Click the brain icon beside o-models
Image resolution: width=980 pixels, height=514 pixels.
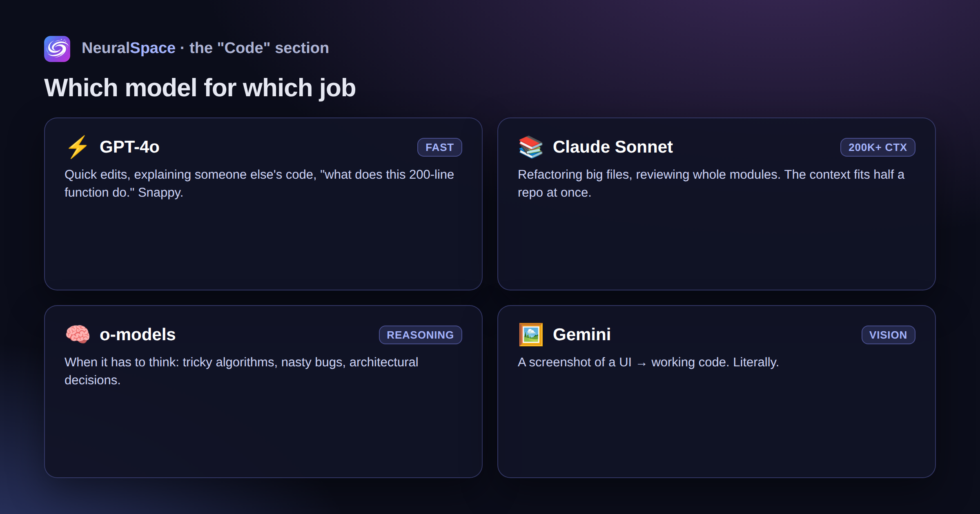(78, 335)
